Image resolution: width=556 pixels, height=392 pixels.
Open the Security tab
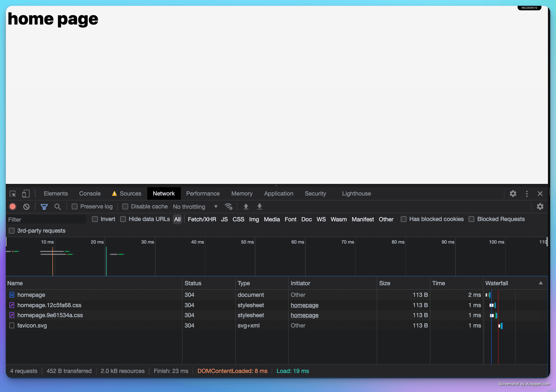[315, 194]
